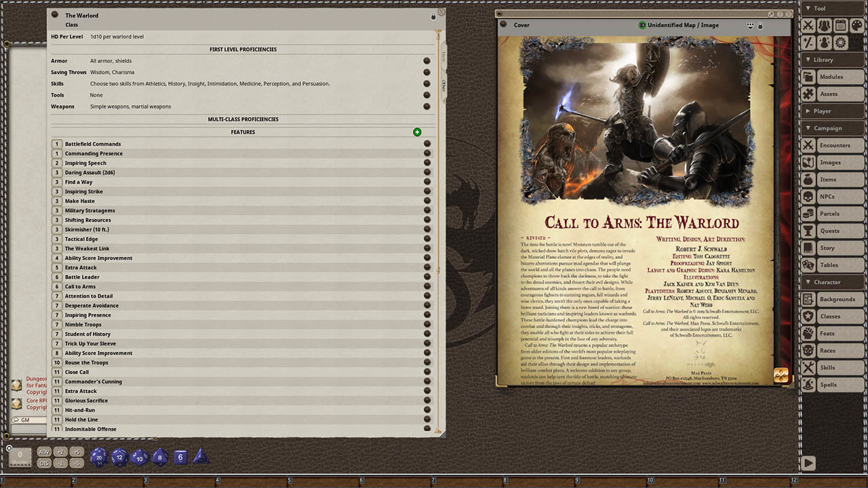Viewport: 868px width, 488px height.
Task: Toggle the ID identification state on Cover image
Action: click(642, 25)
